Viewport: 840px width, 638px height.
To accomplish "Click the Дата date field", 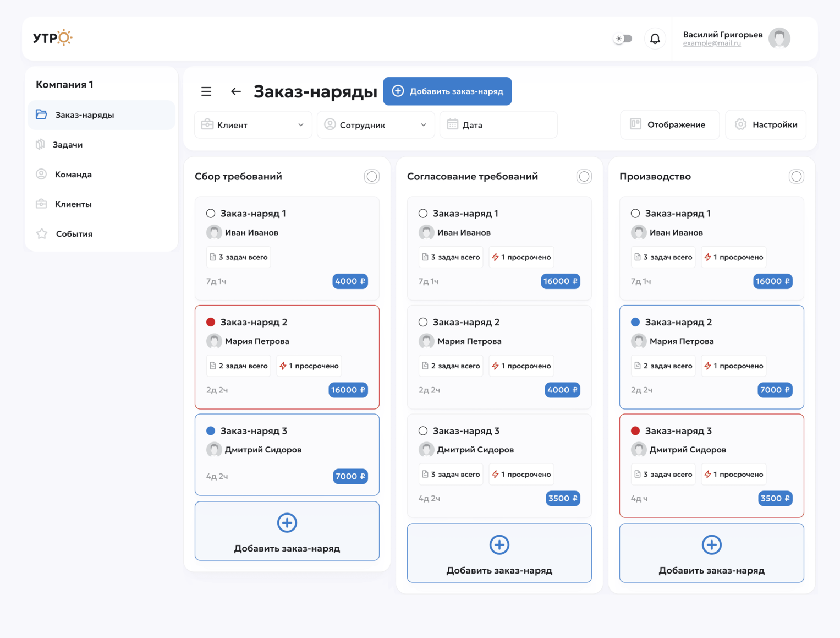I will 498,125.
